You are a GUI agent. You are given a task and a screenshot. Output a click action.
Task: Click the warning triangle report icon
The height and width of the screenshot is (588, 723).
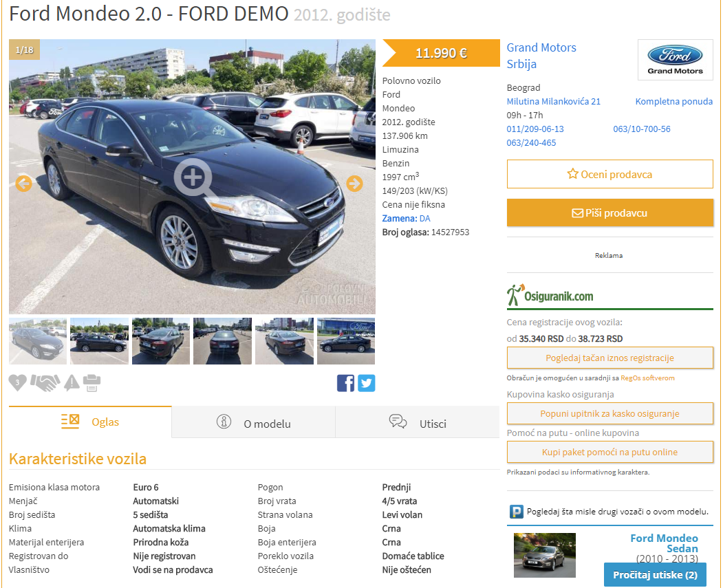pyautogui.click(x=72, y=383)
